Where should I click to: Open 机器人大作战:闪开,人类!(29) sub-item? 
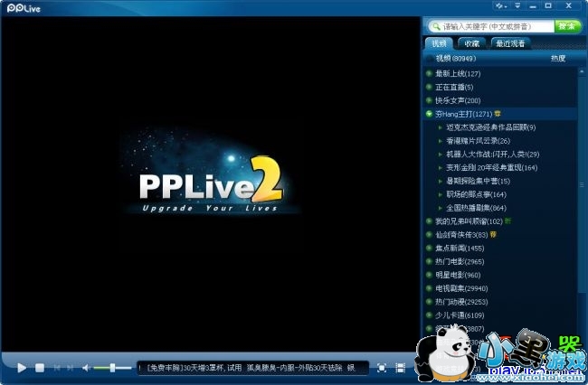[492, 155]
